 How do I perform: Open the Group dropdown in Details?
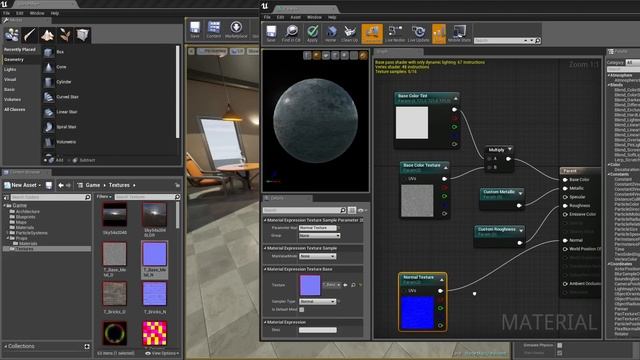coord(320,236)
